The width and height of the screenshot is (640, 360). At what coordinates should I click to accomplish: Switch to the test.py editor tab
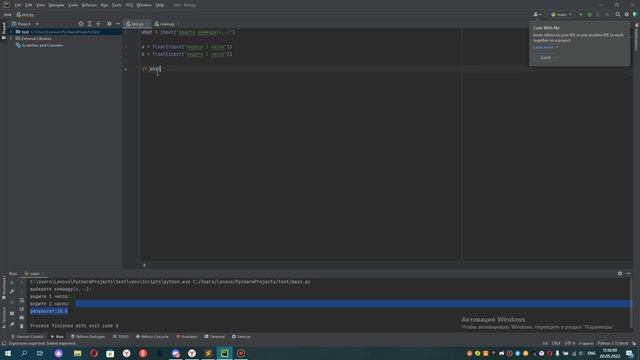coord(136,24)
